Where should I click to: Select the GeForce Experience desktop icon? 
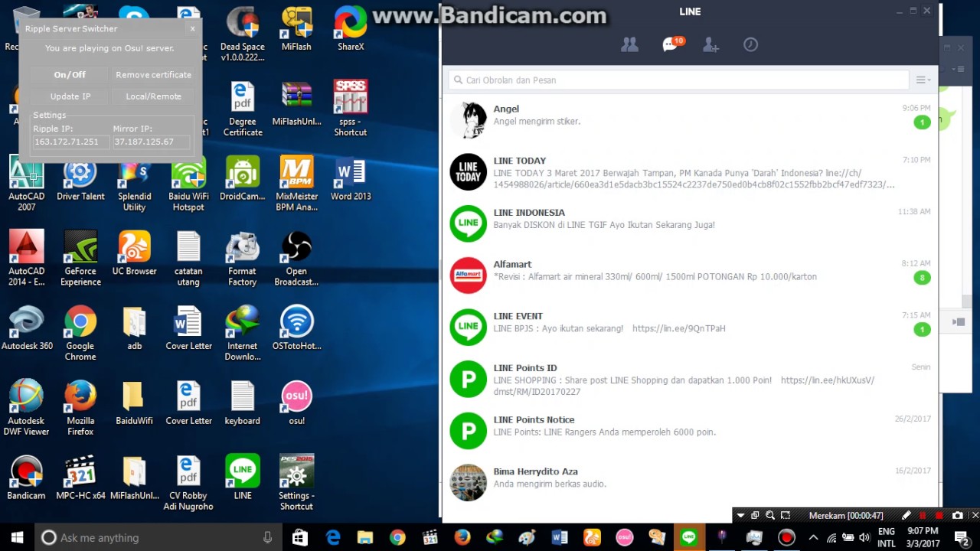click(x=80, y=259)
